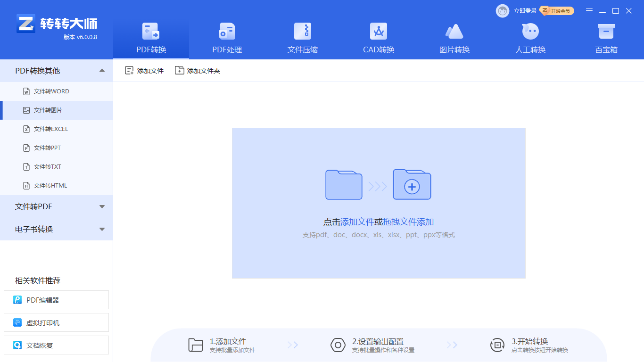Viewport: 644px width, 362px height.
Task: Select 文件转TXT in the sidebar
Action: 57,167
